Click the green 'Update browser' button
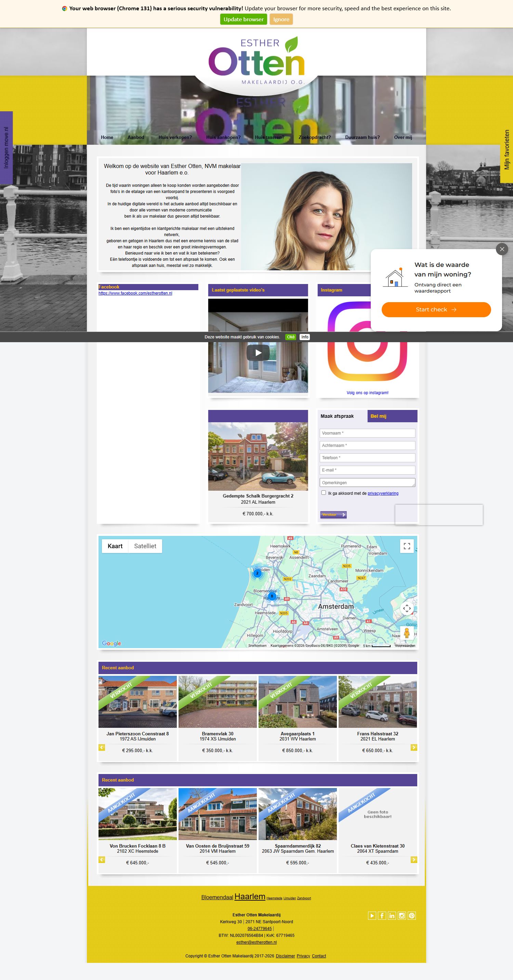 (244, 20)
